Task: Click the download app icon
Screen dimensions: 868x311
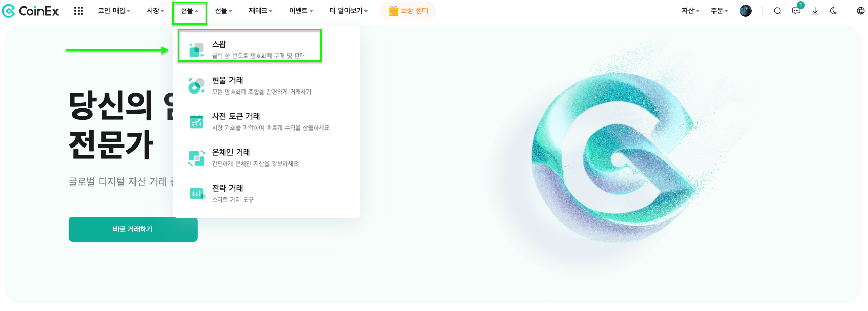Action: [815, 11]
